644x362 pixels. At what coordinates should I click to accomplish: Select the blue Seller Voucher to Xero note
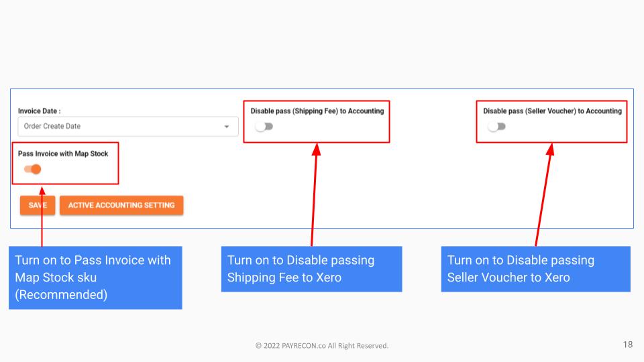(535, 269)
